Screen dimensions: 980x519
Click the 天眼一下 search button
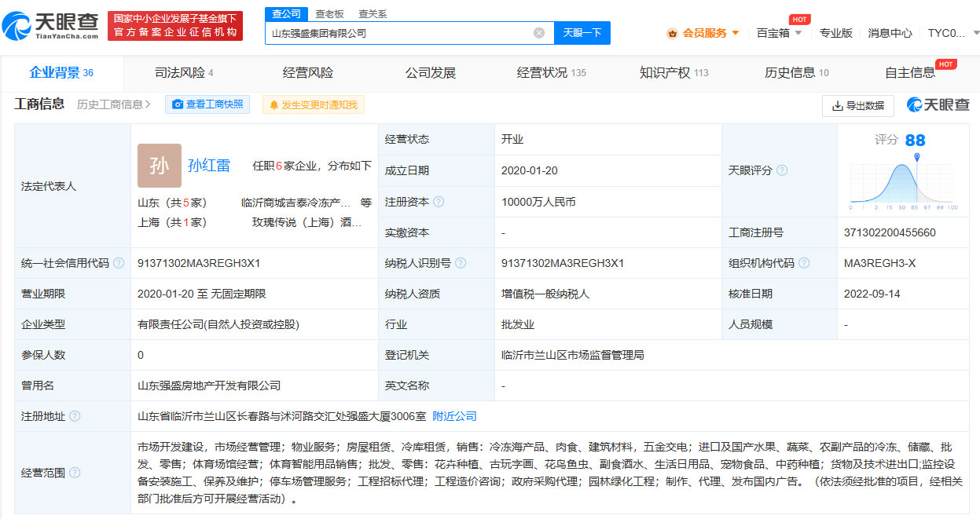pos(582,33)
